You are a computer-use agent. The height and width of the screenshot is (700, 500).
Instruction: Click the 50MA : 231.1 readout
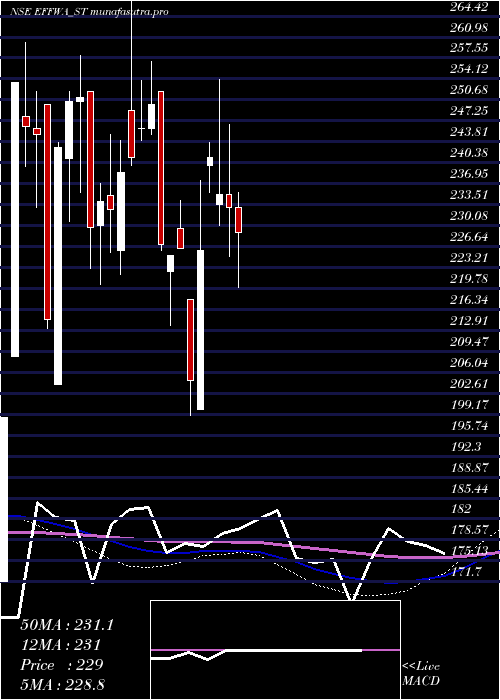point(67,625)
